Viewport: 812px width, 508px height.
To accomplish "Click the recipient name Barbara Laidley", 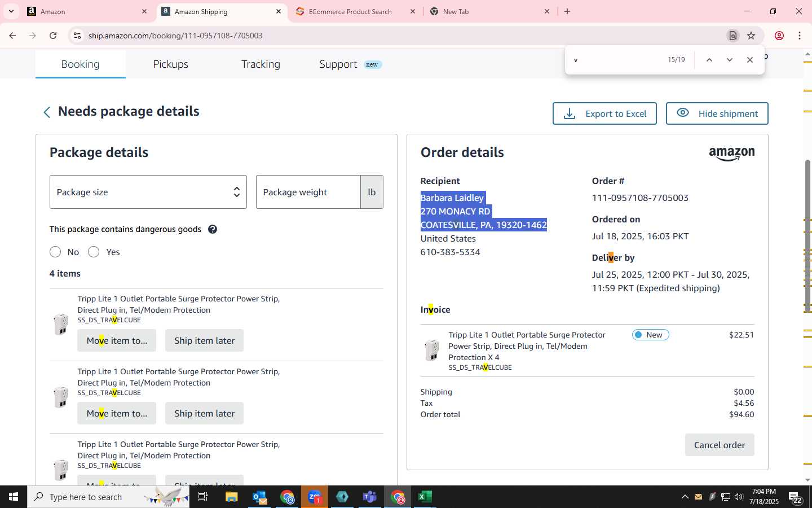I will click(452, 198).
